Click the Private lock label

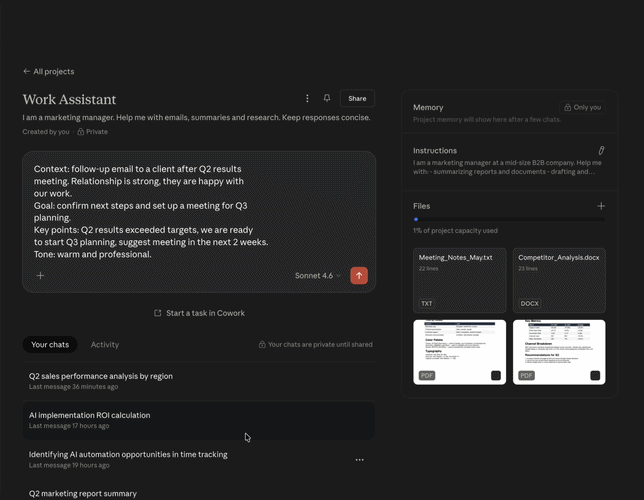[x=93, y=132]
